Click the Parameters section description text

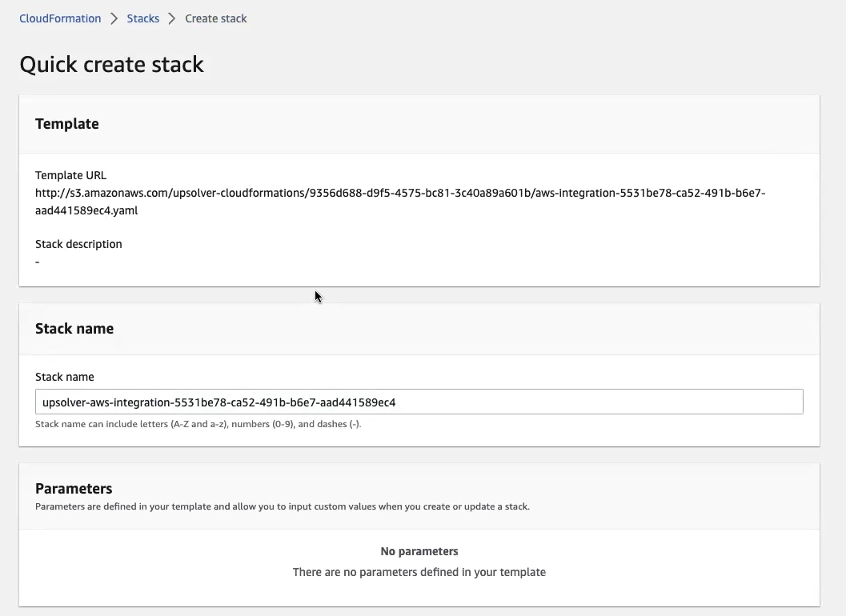(282, 506)
